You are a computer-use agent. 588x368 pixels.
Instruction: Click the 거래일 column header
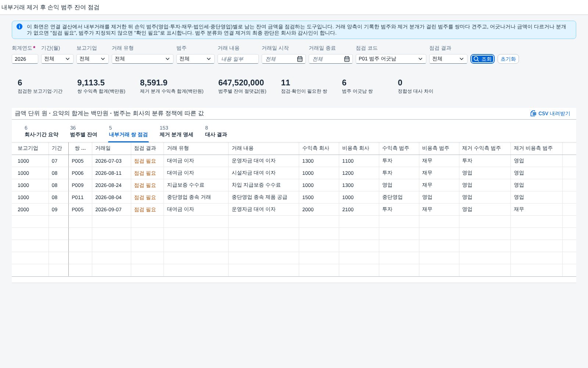coord(111,148)
